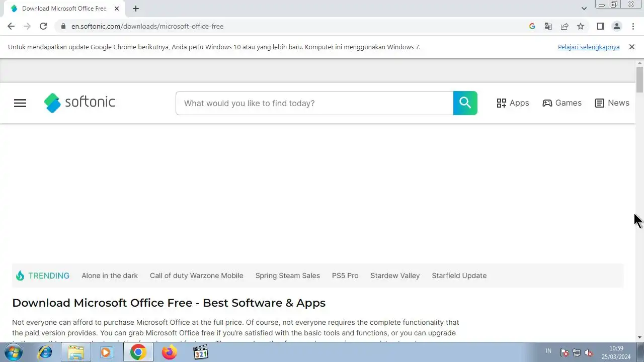Go to the Softonic logo homepage
This screenshot has width=644, height=362.
[79, 103]
